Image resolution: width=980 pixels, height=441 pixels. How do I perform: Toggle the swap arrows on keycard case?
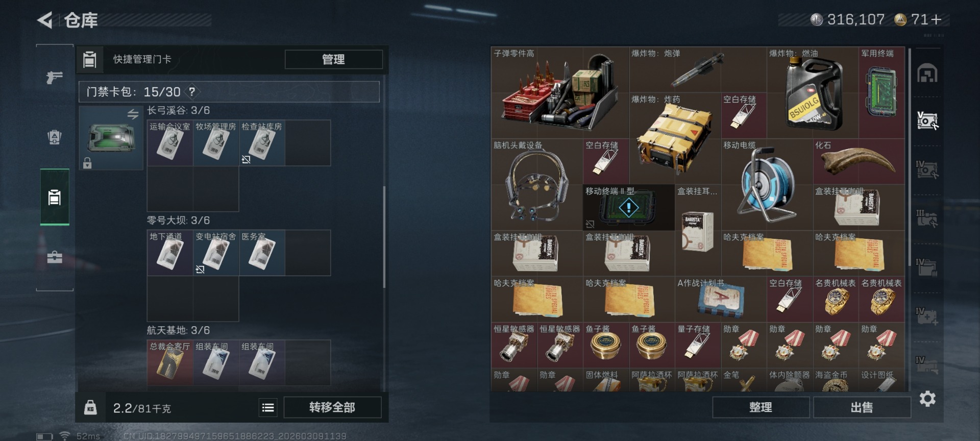coord(133,114)
